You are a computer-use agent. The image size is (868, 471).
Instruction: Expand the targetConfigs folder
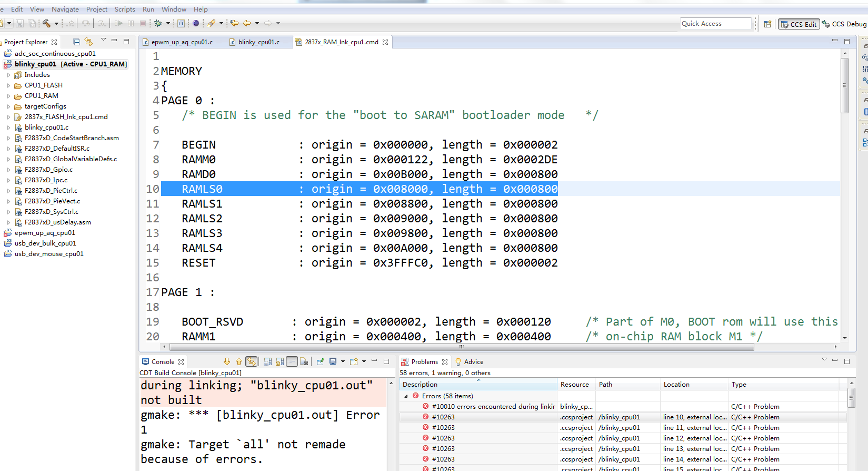click(x=8, y=106)
